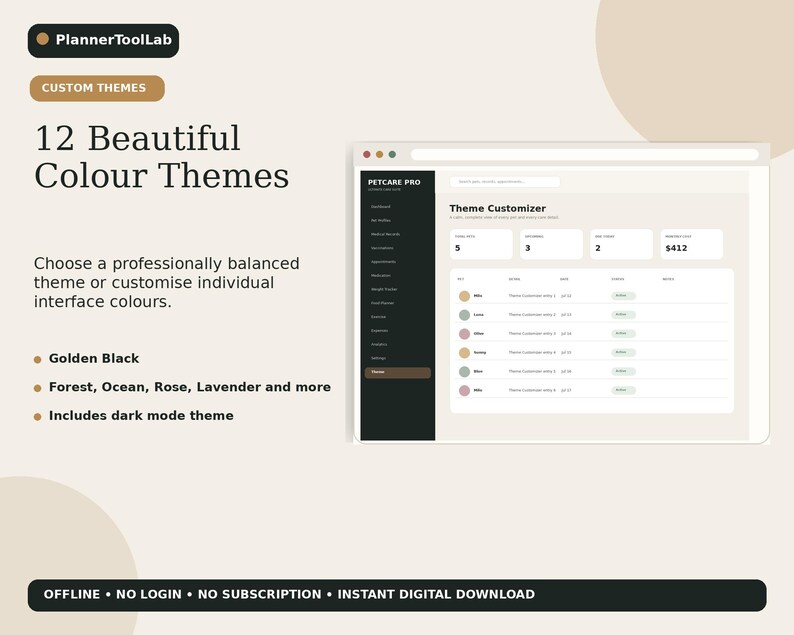Click the Upcoming stat card
Screen dimensions: 794x635
click(551, 244)
